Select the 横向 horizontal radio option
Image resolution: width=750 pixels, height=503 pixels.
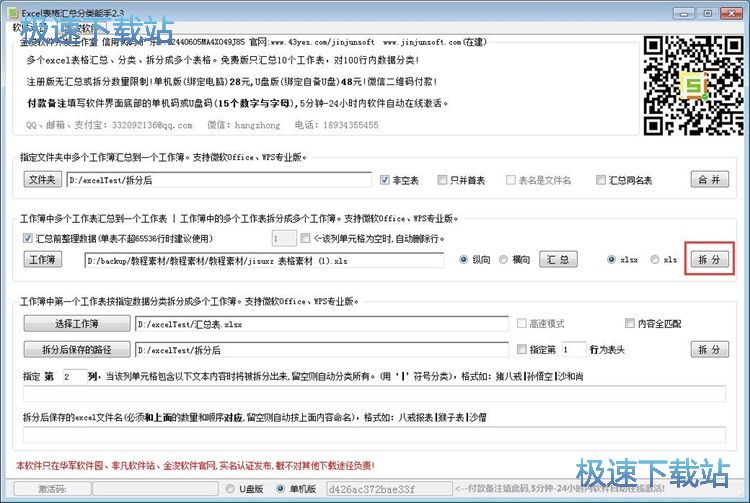coord(503,260)
